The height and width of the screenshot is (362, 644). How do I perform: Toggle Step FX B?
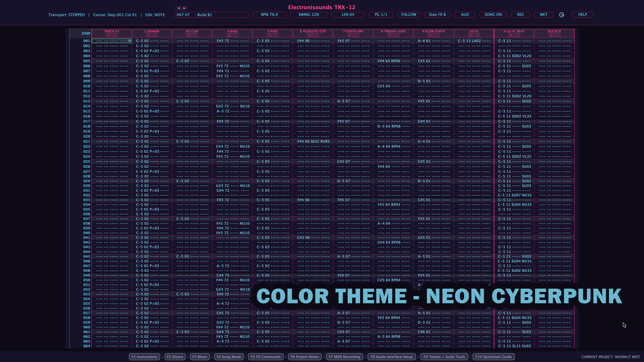click(x=437, y=15)
